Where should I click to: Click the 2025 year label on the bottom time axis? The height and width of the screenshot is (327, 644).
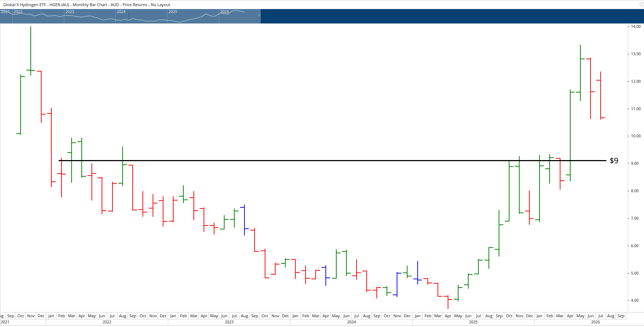(473, 322)
